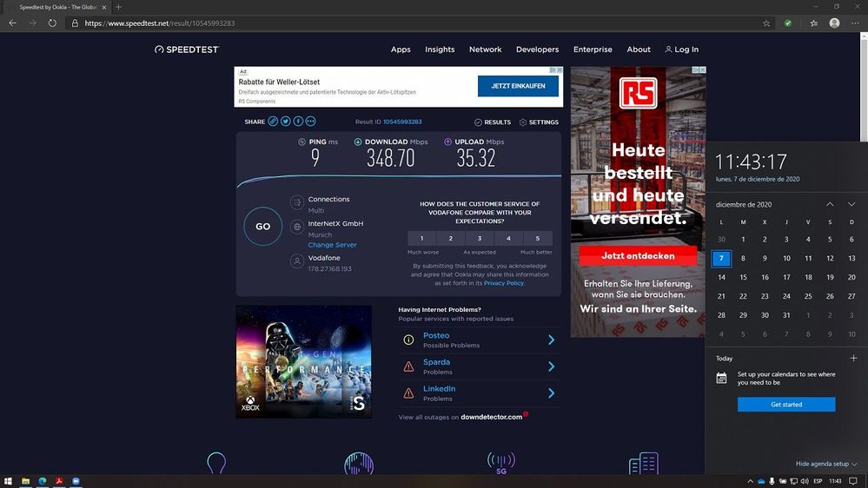Screen dimensions: 868x488
Task: Select highlighted today date 7
Action: coord(721,259)
